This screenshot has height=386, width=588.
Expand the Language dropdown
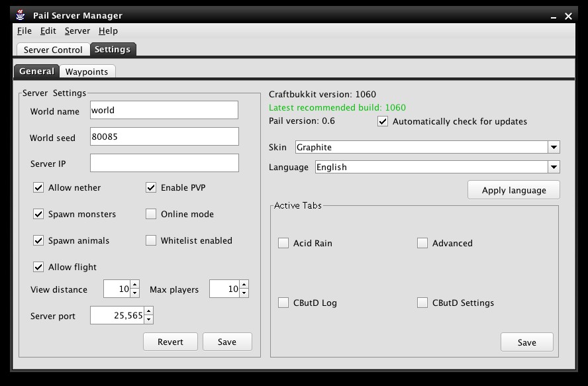554,167
